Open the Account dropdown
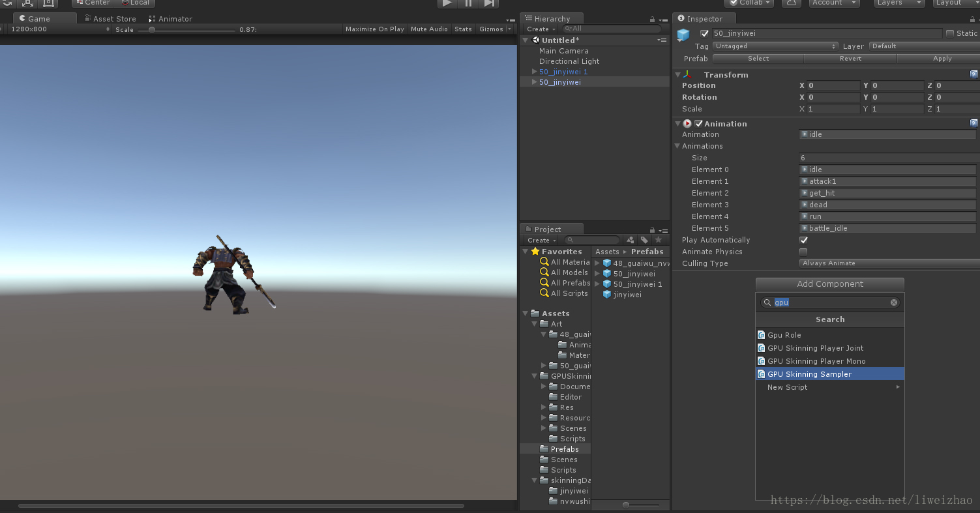Viewport: 980px width, 513px height. click(x=835, y=3)
